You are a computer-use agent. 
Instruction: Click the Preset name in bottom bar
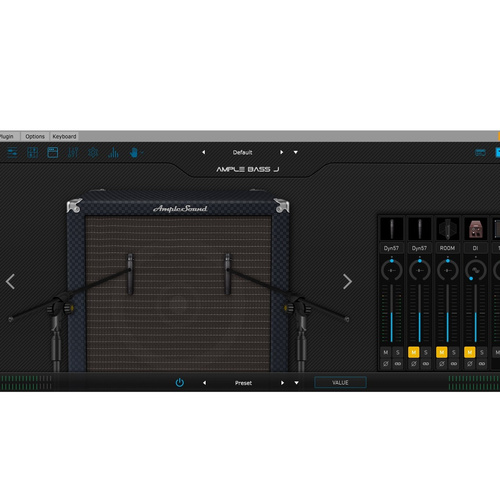click(243, 383)
